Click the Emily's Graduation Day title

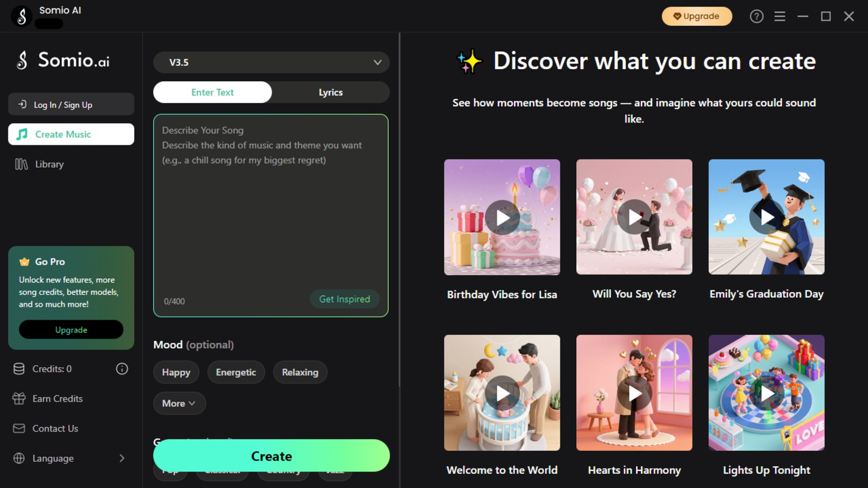pyautogui.click(x=767, y=293)
